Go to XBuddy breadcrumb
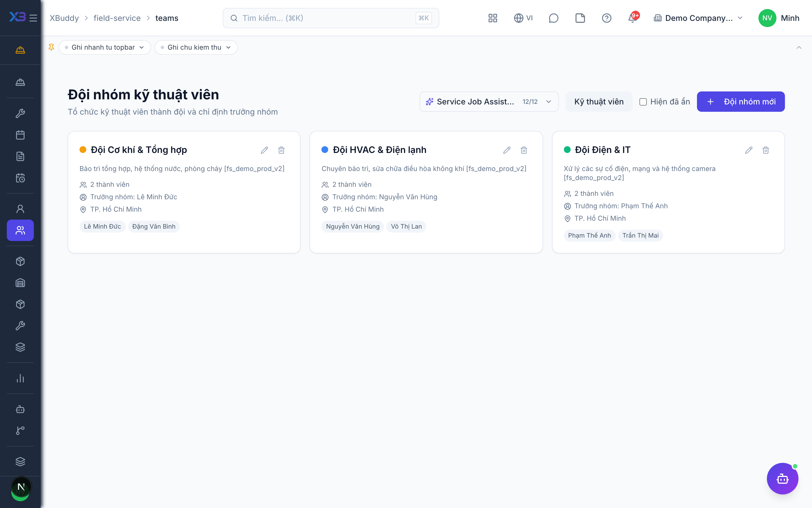This screenshot has width=812, height=508. (x=64, y=18)
